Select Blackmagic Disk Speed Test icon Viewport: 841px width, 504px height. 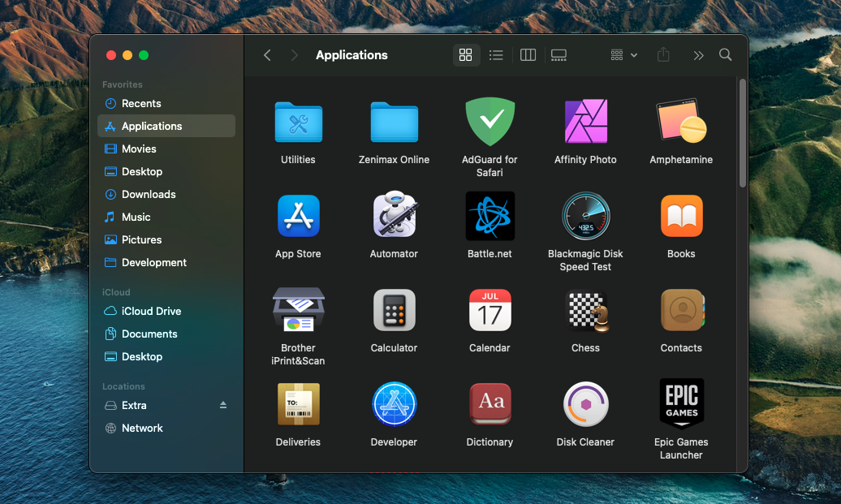[x=586, y=216]
